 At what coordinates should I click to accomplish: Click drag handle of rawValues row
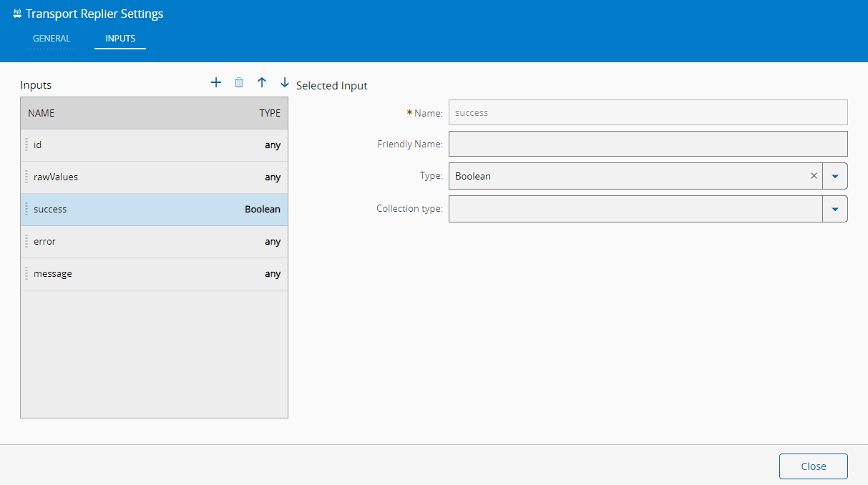pos(26,177)
